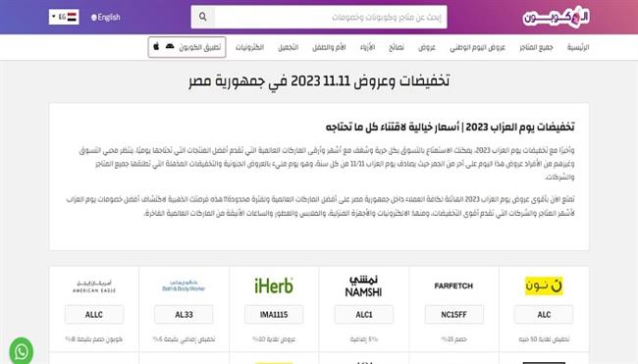This screenshot has width=638, height=364.
Task: Copy the ALC1 coupon code
Action: pos(364,314)
